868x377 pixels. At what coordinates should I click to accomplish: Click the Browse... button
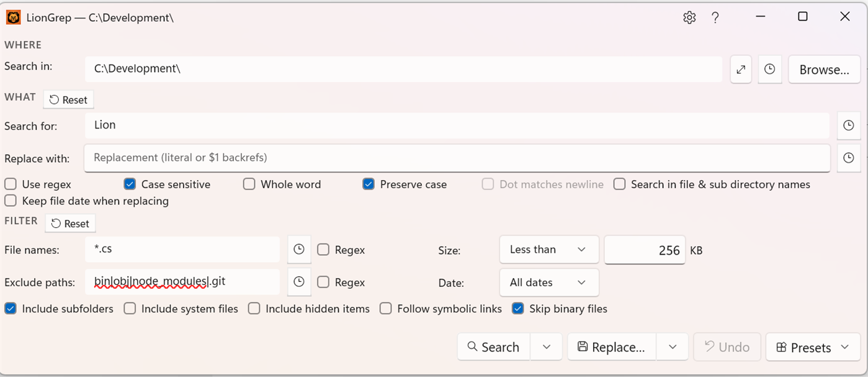pos(825,70)
